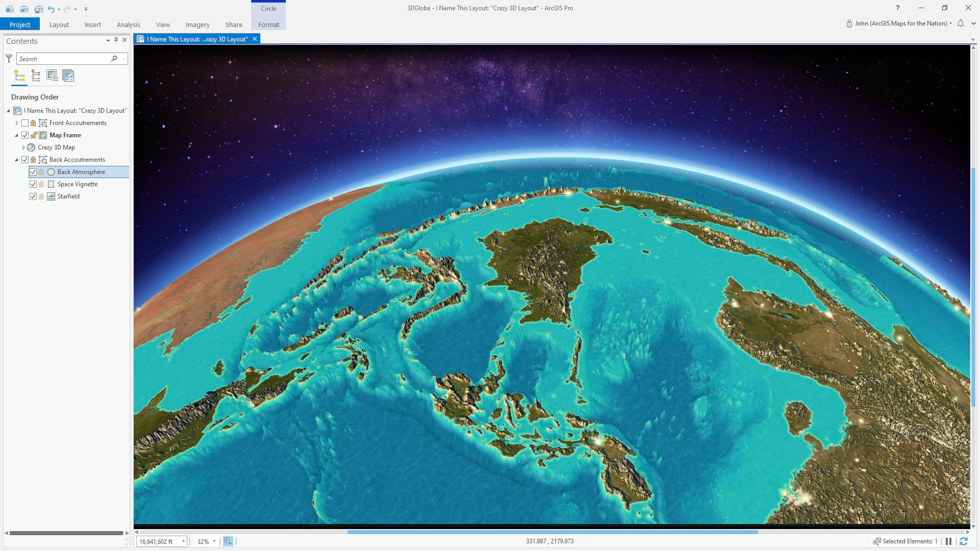
Task: Enable the Front Accoutrements visibility checkbox
Action: [25, 123]
